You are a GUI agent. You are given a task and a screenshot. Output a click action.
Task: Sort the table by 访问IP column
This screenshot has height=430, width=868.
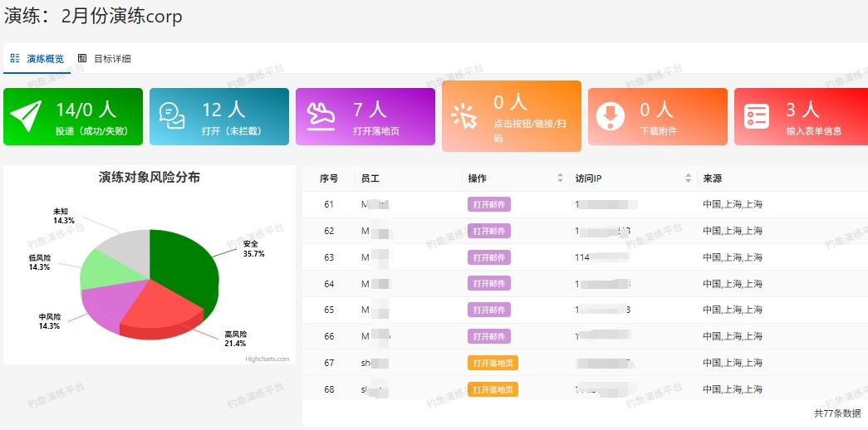(688, 178)
